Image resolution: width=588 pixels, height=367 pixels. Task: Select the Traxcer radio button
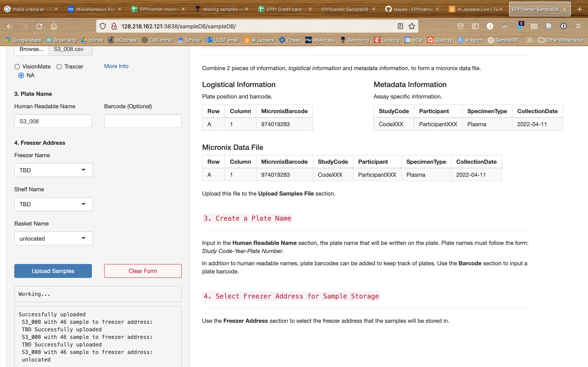(59, 66)
